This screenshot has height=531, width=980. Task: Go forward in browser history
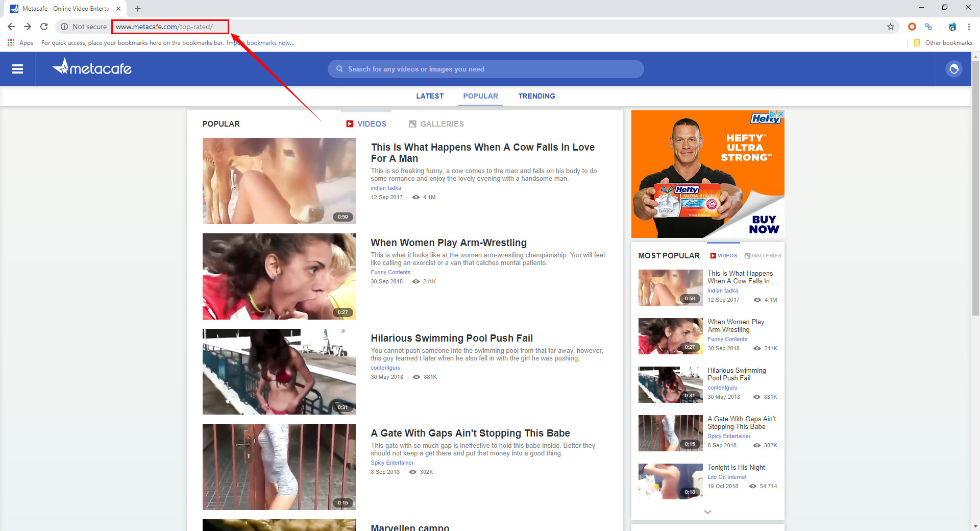[28, 27]
